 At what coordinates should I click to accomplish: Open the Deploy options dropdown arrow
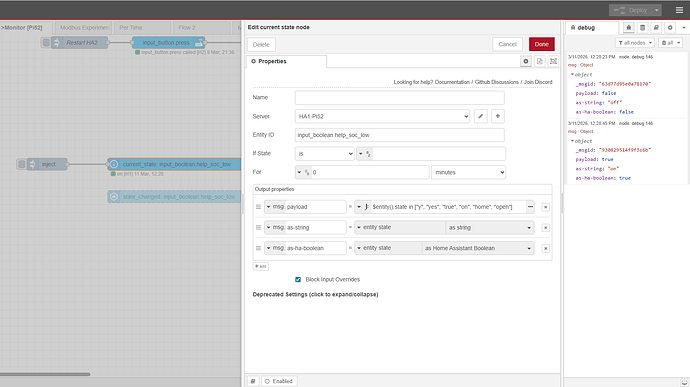click(x=657, y=10)
